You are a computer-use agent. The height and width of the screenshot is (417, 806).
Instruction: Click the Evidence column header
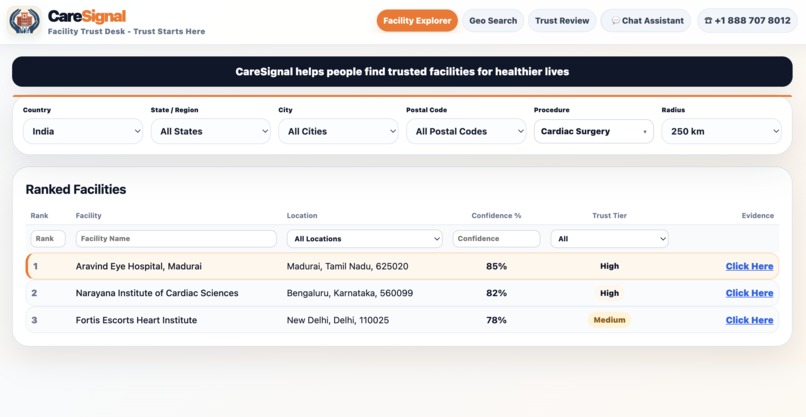point(758,215)
